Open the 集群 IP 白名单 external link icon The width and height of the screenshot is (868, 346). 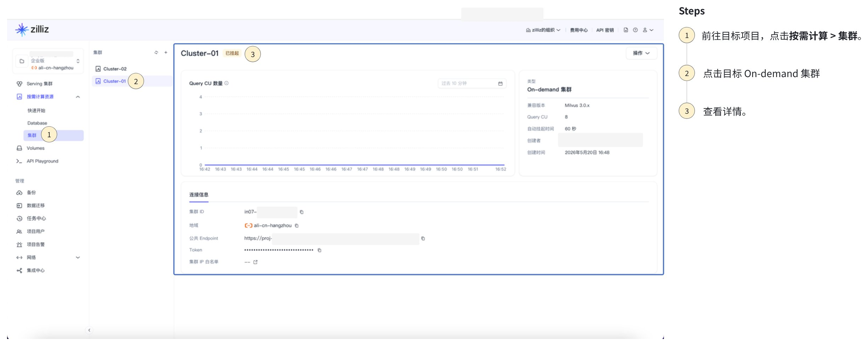coord(256,262)
